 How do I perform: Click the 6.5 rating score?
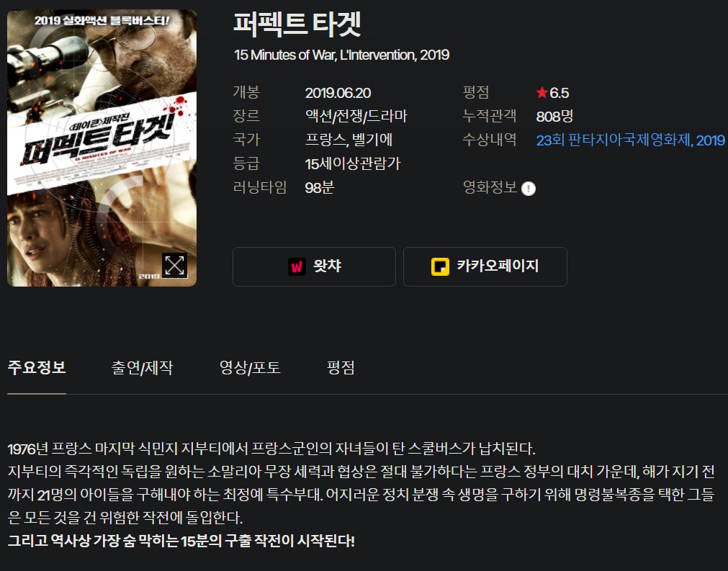coord(559,93)
